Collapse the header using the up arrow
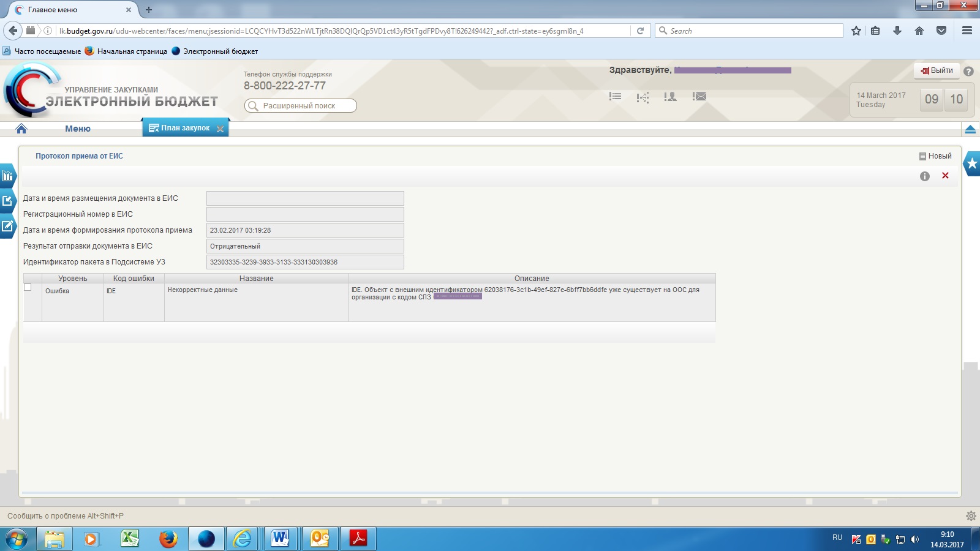The image size is (980, 551). (x=970, y=129)
